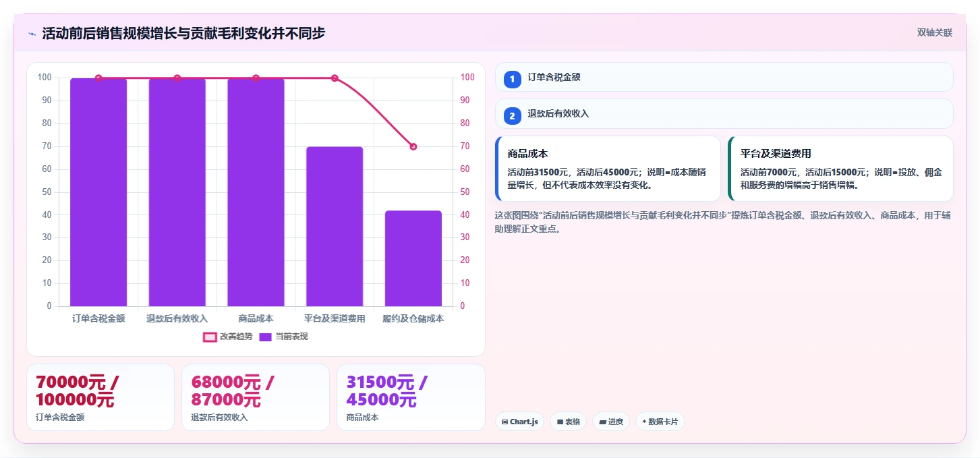980x458 pixels.
Task: Click the 商品成本 purple bar
Action: (x=256, y=192)
